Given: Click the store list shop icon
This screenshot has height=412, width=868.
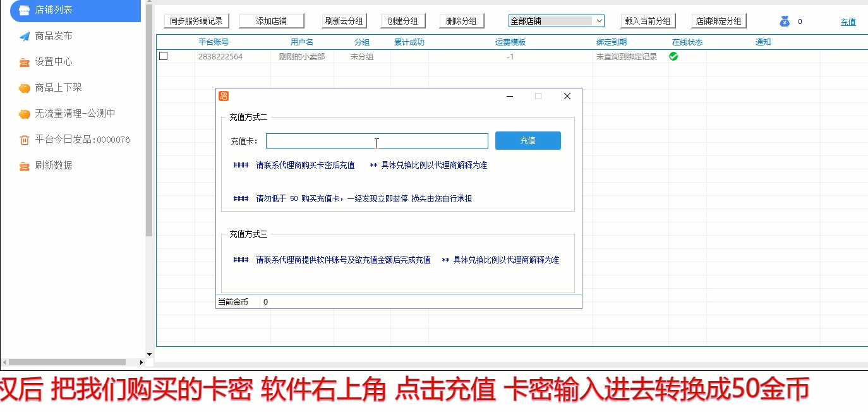Looking at the screenshot, I should (x=24, y=10).
